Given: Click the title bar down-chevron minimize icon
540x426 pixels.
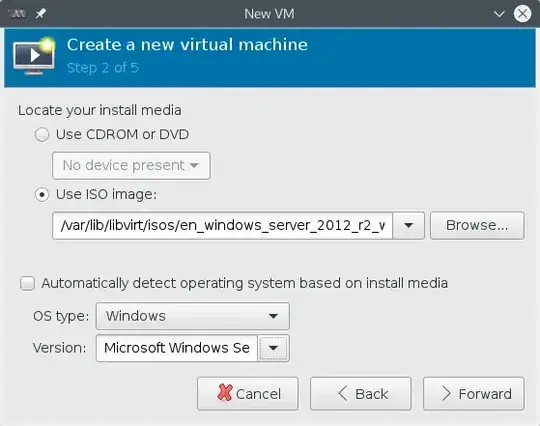Looking at the screenshot, I should (499, 14).
